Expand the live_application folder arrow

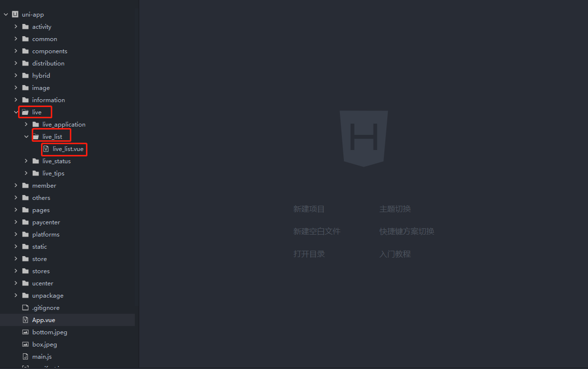[26, 125]
